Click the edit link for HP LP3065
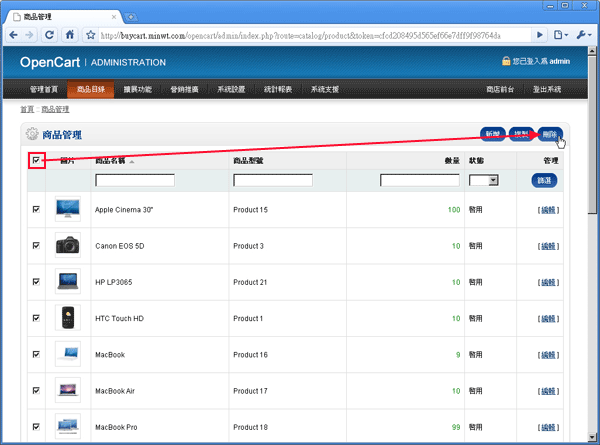 tap(548, 282)
